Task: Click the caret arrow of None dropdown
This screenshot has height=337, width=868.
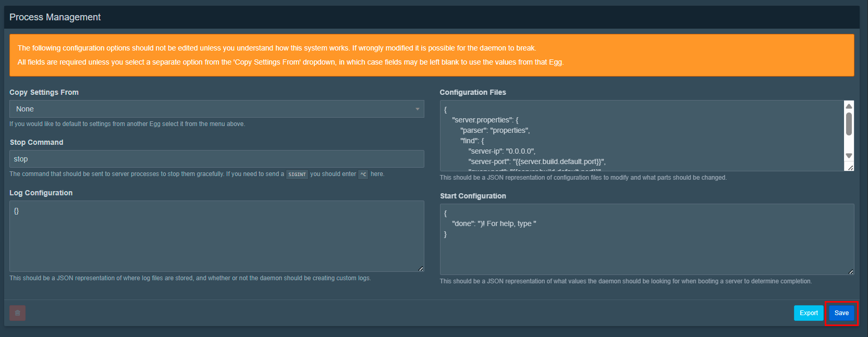Action: point(417,109)
